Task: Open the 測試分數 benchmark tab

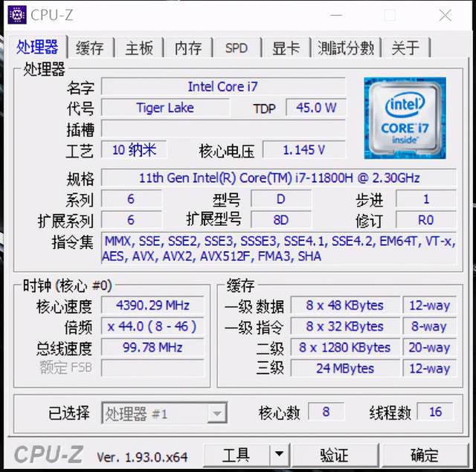Action: point(346,48)
